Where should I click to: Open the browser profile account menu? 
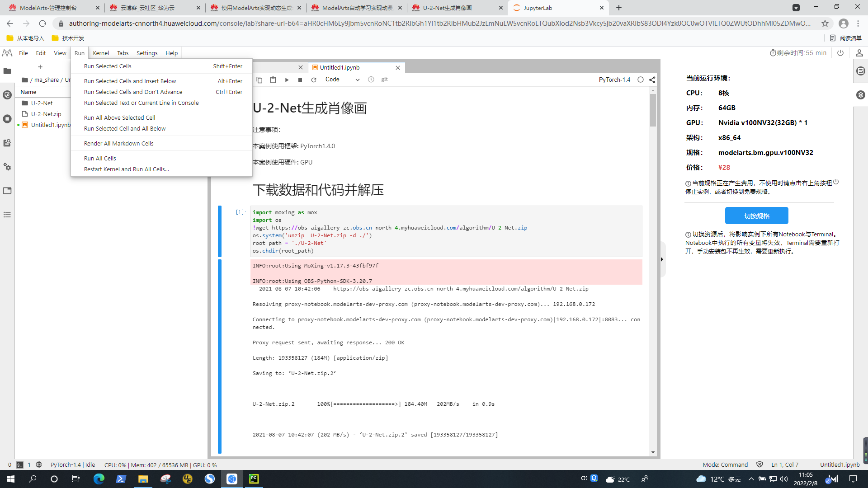(844, 23)
